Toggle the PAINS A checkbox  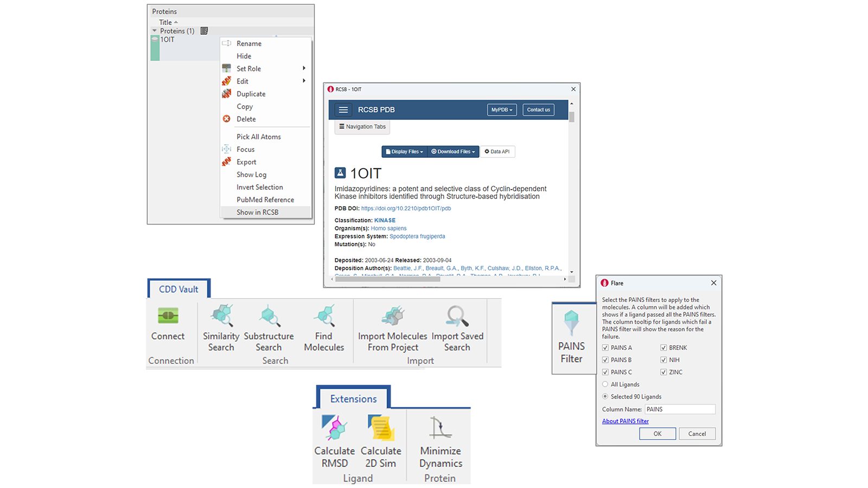(605, 348)
